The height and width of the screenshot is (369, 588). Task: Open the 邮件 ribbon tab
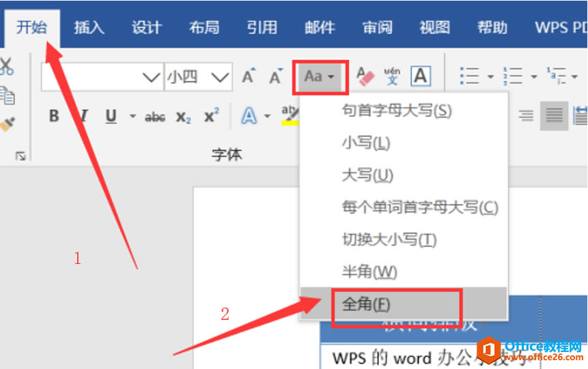tap(320, 27)
